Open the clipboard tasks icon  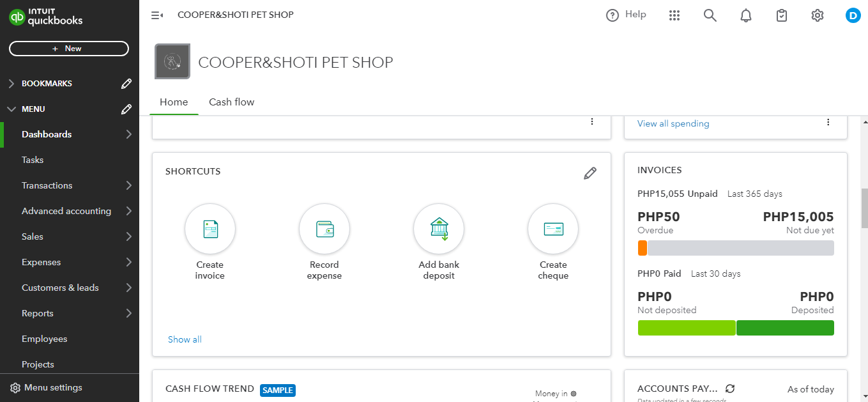782,15
